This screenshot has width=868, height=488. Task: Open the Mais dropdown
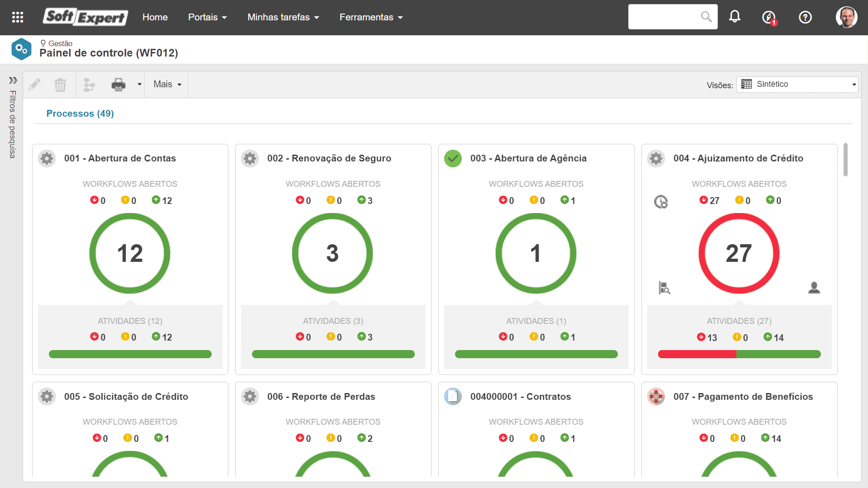pos(167,84)
